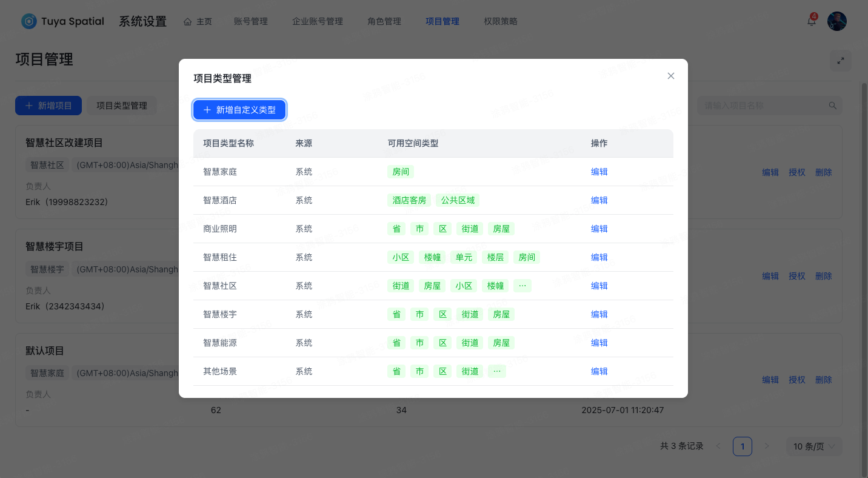Screen dimensions: 868x478
Task: Edit the 智慧能源 project type
Action: click(x=599, y=343)
